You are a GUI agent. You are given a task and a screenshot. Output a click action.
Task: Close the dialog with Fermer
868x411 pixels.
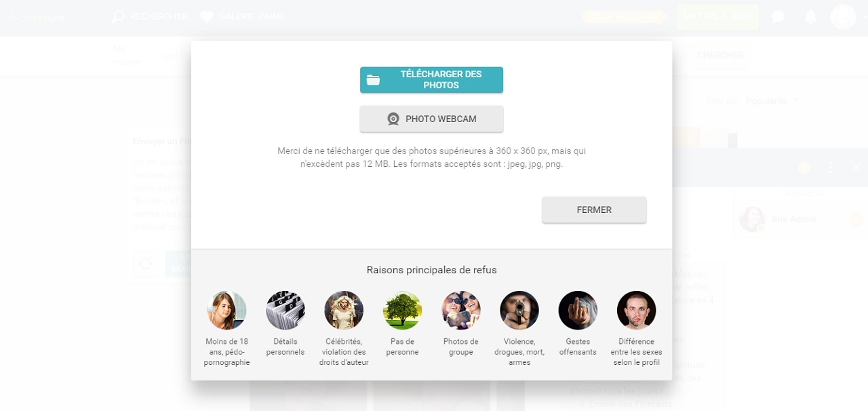pos(594,210)
